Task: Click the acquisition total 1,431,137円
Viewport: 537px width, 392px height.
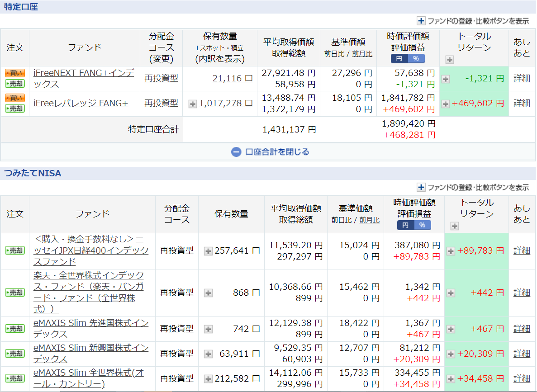Action: pos(289,129)
